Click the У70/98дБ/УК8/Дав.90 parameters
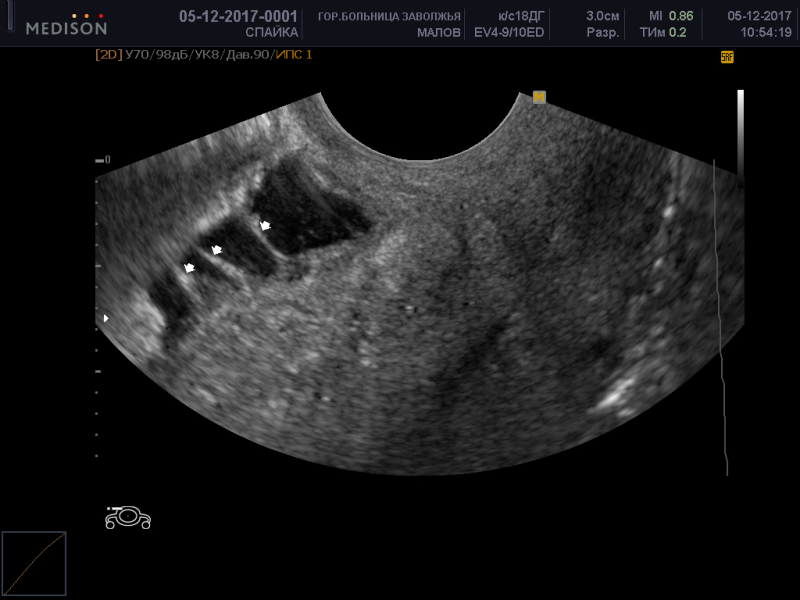800x600 pixels. (x=199, y=55)
